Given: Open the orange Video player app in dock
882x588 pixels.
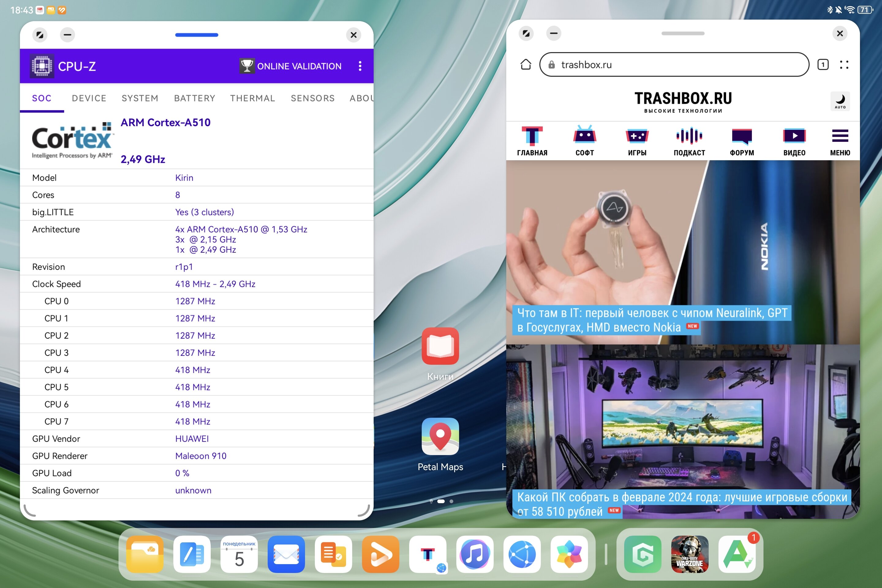Looking at the screenshot, I should [381, 554].
